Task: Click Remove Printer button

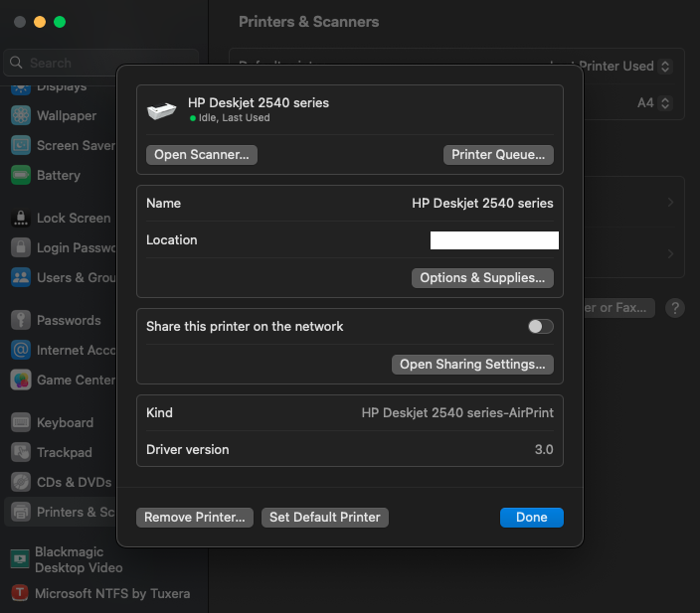Action: pos(195,518)
